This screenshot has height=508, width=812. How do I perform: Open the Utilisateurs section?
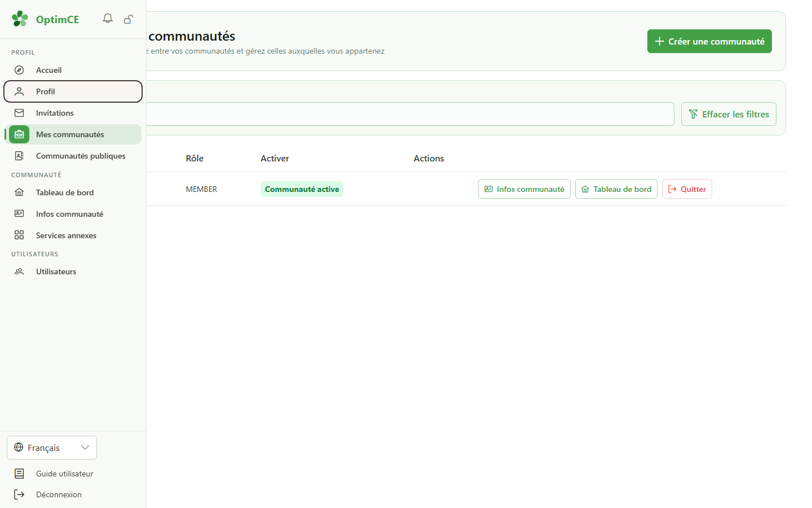(x=73, y=271)
